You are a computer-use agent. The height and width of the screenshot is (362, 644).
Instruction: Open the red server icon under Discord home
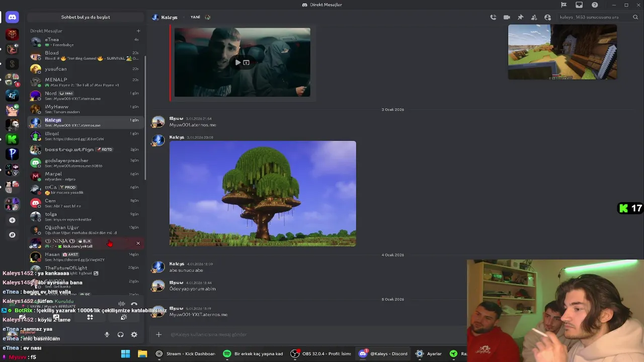point(12,35)
